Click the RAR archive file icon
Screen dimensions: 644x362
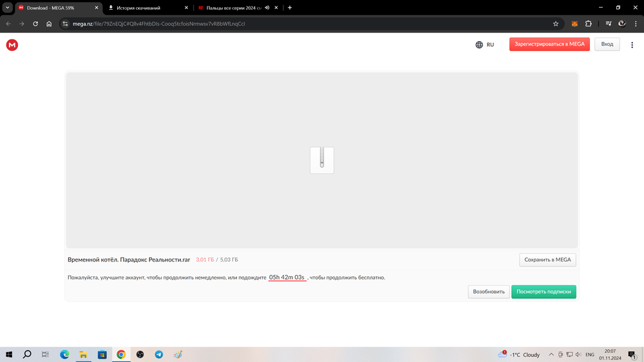point(322,160)
